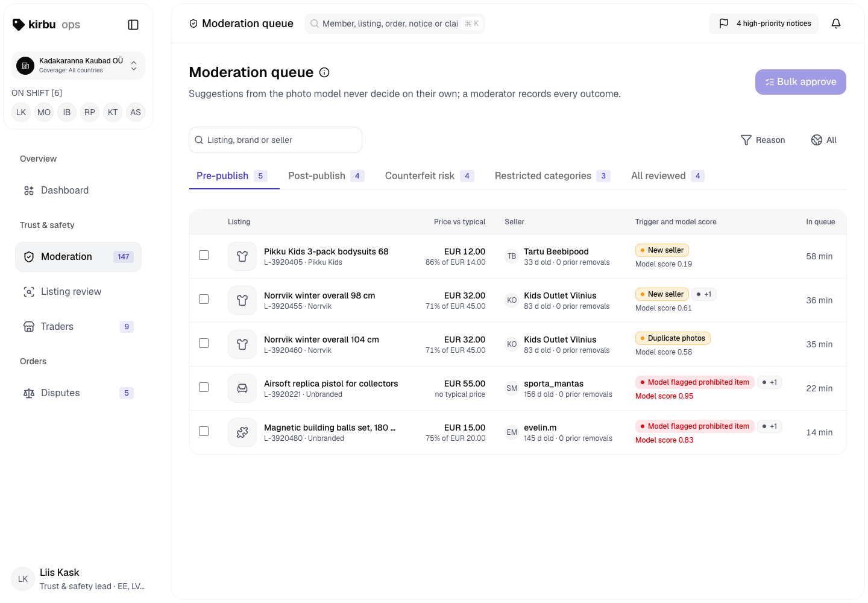Open the Kadakaranna Kaubad OÜ organization switcher
The width and height of the screenshot is (868, 603).
[78, 65]
